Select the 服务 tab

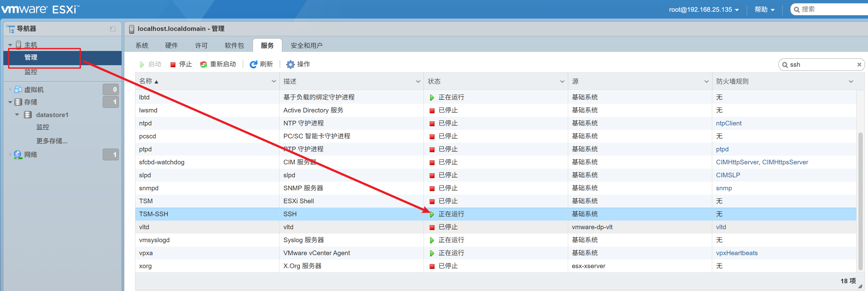[x=267, y=46]
